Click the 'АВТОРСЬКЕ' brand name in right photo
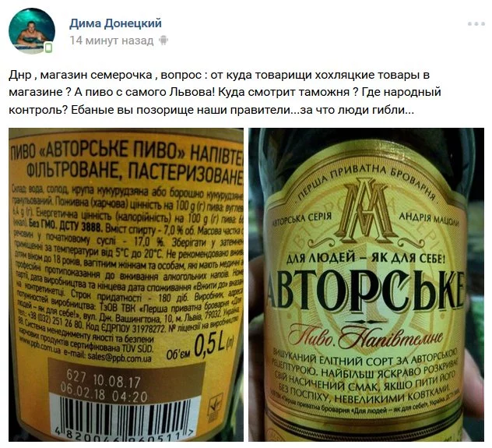Image resolution: width=492 pixels, height=448 pixels. click(x=366, y=291)
